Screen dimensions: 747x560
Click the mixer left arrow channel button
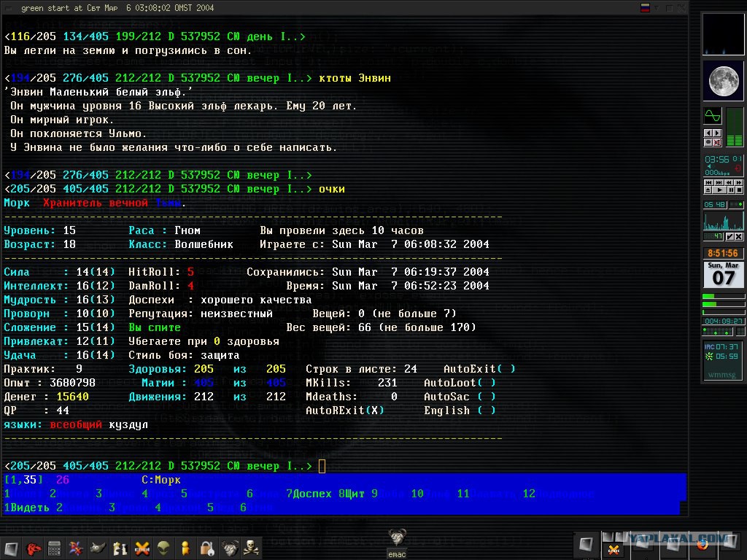[708, 133]
